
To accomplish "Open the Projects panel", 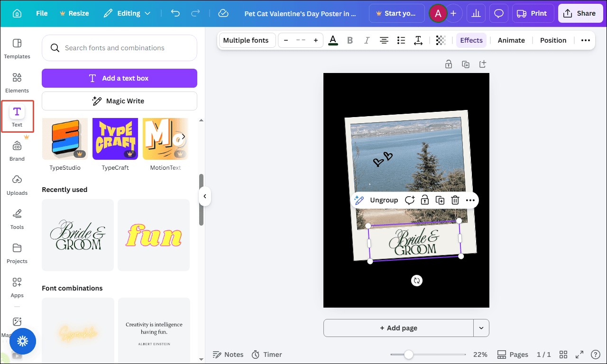I will pos(17,252).
